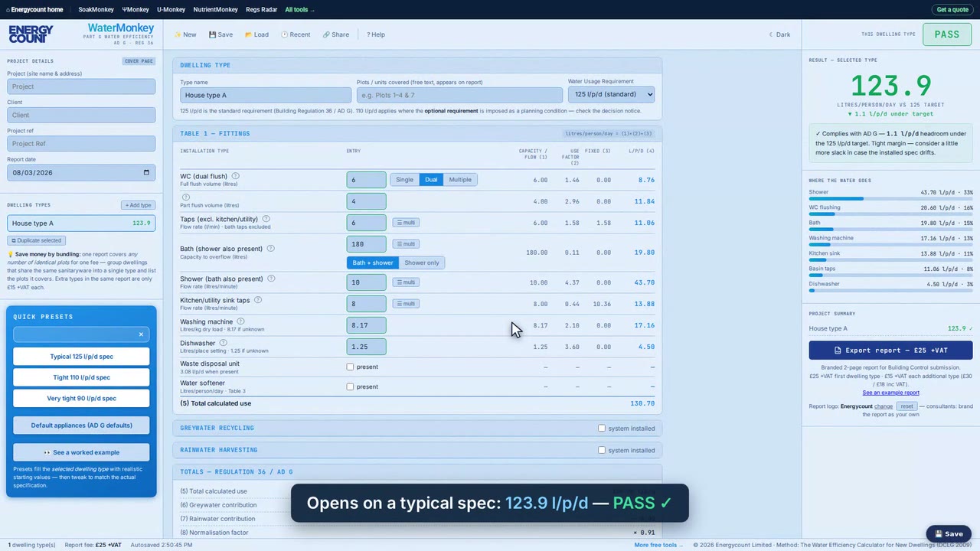Open the date picker calendar icon
980x551 pixels.
[x=146, y=172]
